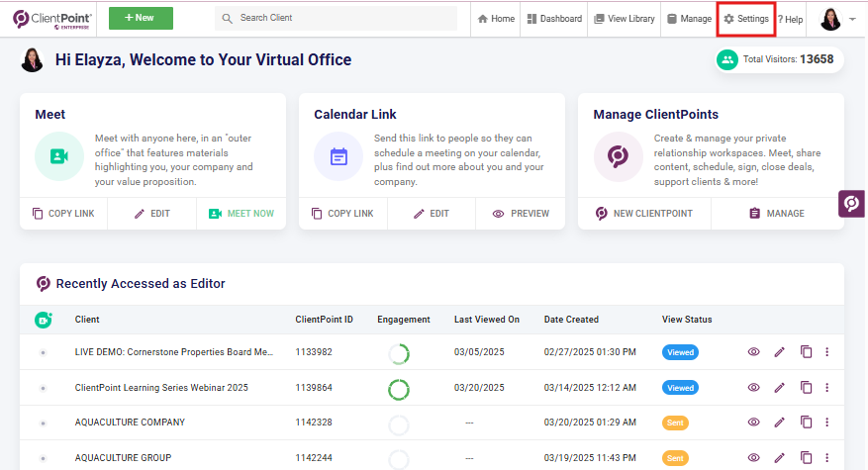Viewport: 868px width, 470px height.
Task: Preview AQUACULTURE COMPANY with eye icon
Action: pos(753,423)
